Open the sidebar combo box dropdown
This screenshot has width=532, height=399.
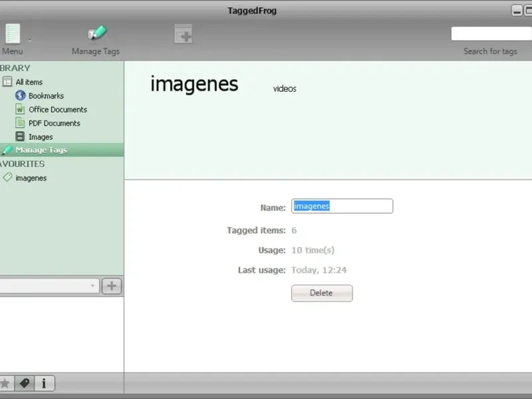[x=92, y=286]
